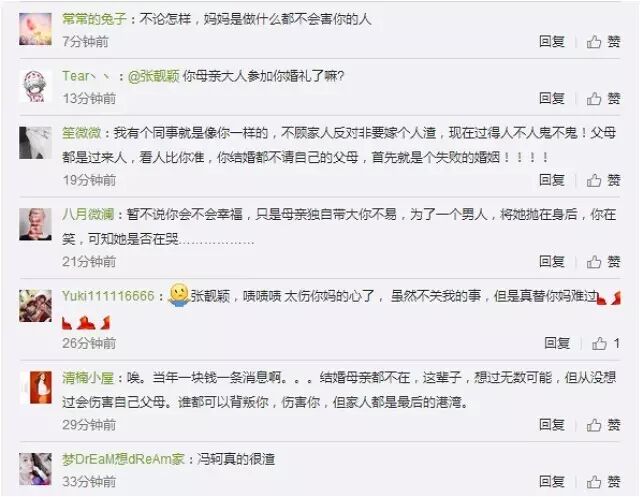The width and height of the screenshot is (640, 497).
Task: Reply to the 33分钟前 comment
Action: click(x=552, y=482)
